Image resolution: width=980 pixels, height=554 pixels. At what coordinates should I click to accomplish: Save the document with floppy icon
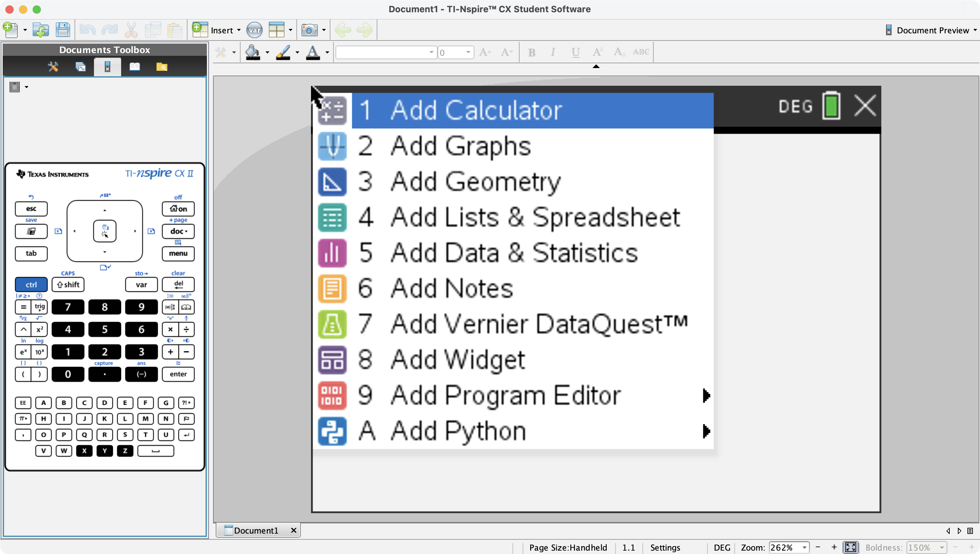(63, 30)
